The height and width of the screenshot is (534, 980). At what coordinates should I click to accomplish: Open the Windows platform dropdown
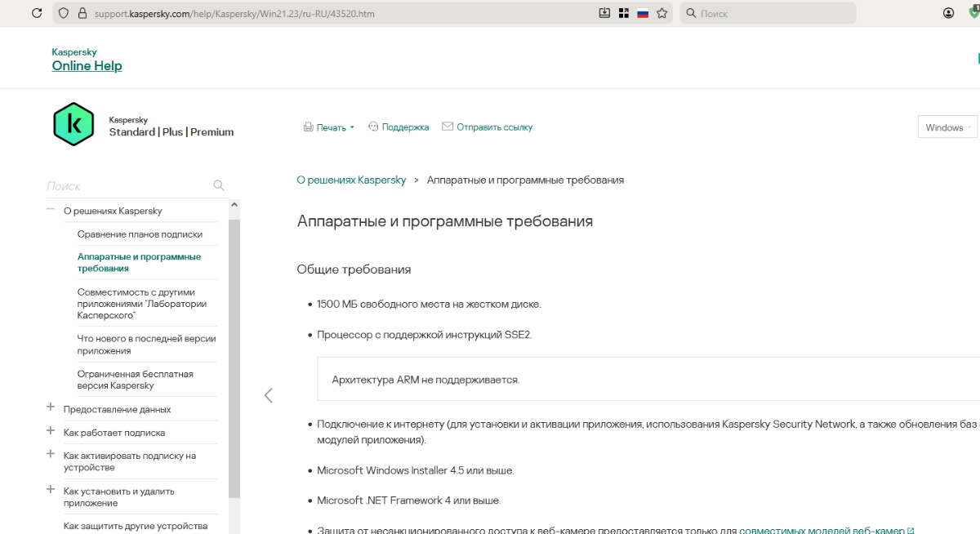[x=948, y=127]
